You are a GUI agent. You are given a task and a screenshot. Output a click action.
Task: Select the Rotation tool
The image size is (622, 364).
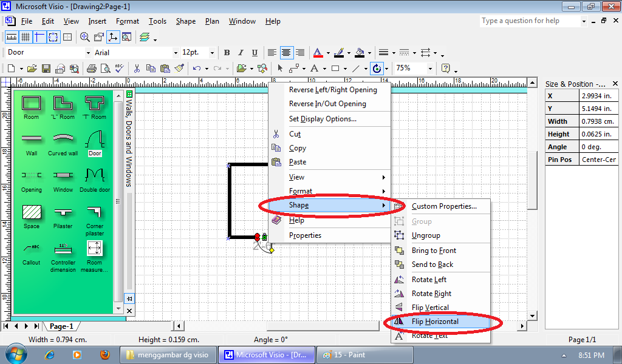pos(377,69)
